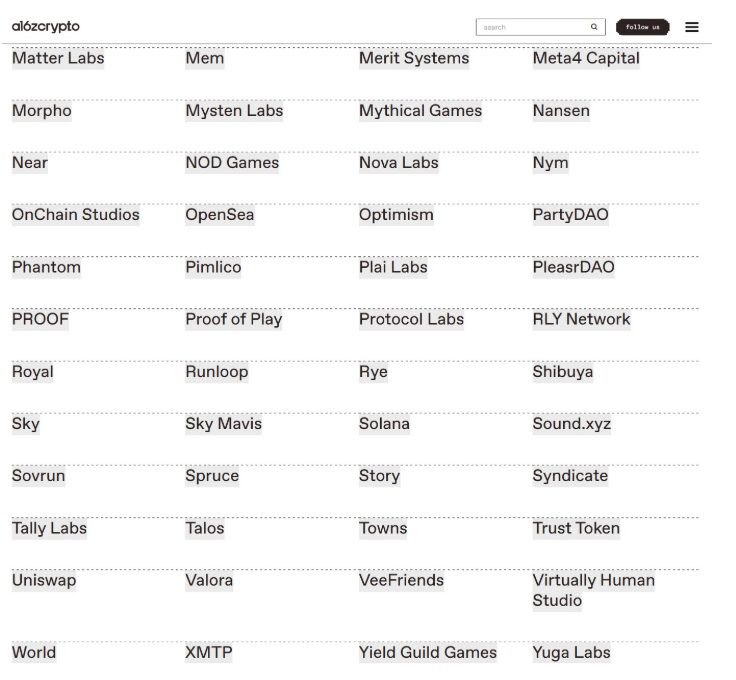The width and height of the screenshot is (736, 680).
Task: Open the Proof of Play link
Action: 234,320
